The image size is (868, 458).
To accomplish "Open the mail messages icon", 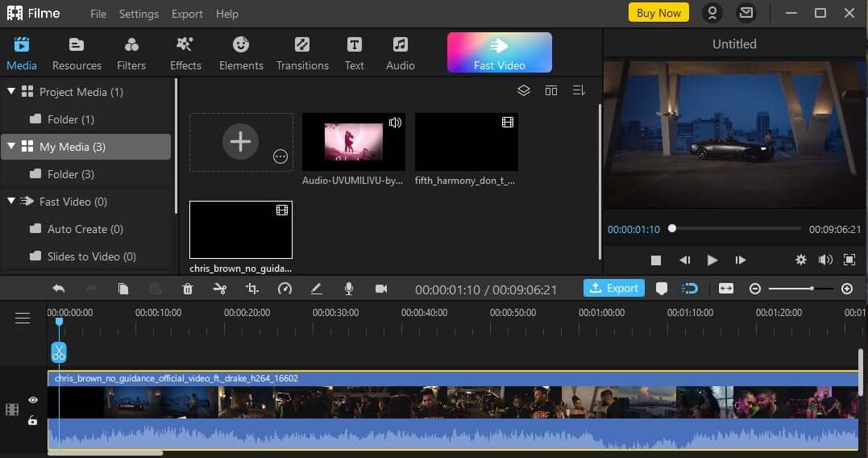I will pos(746,13).
